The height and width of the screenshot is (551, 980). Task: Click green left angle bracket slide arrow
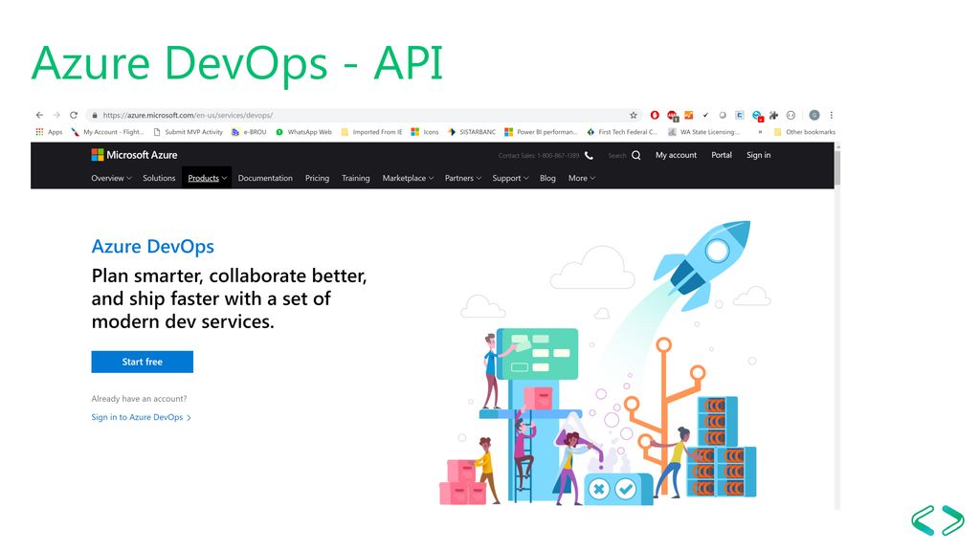point(923,520)
